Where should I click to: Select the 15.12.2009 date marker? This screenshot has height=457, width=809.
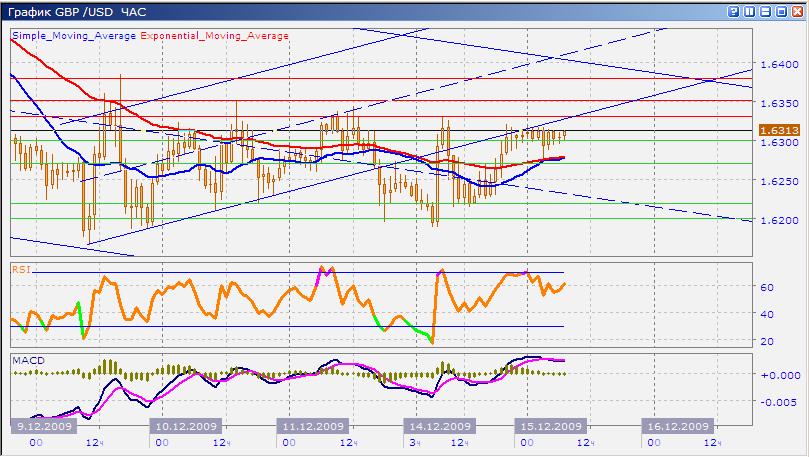pyautogui.click(x=547, y=425)
